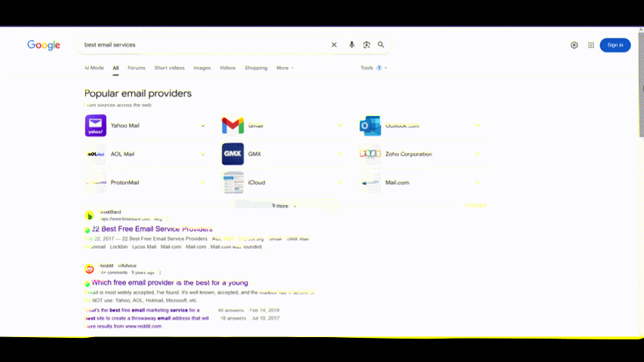Screen dimensions: 644x362
Task: Click the GMX logo icon
Action: click(233, 154)
